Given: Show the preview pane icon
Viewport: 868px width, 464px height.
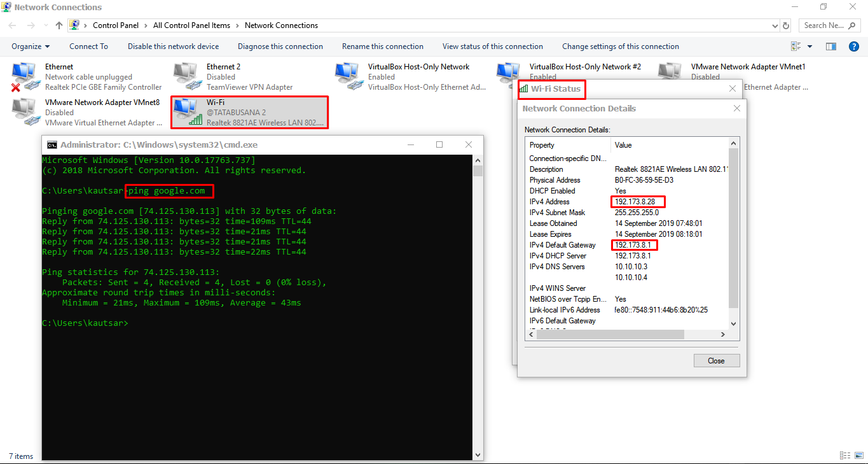Looking at the screenshot, I should pyautogui.click(x=831, y=46).
